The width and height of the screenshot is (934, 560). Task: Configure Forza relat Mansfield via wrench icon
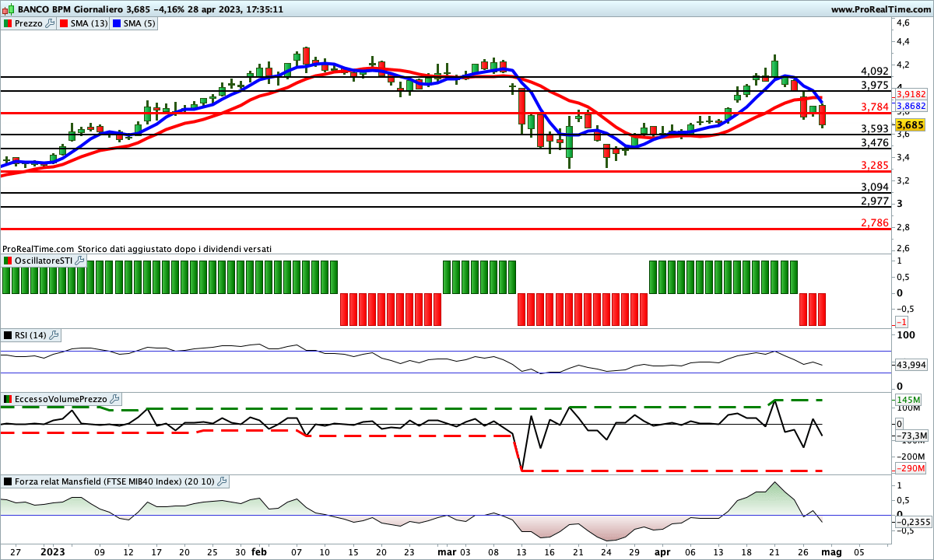[222, 481]
